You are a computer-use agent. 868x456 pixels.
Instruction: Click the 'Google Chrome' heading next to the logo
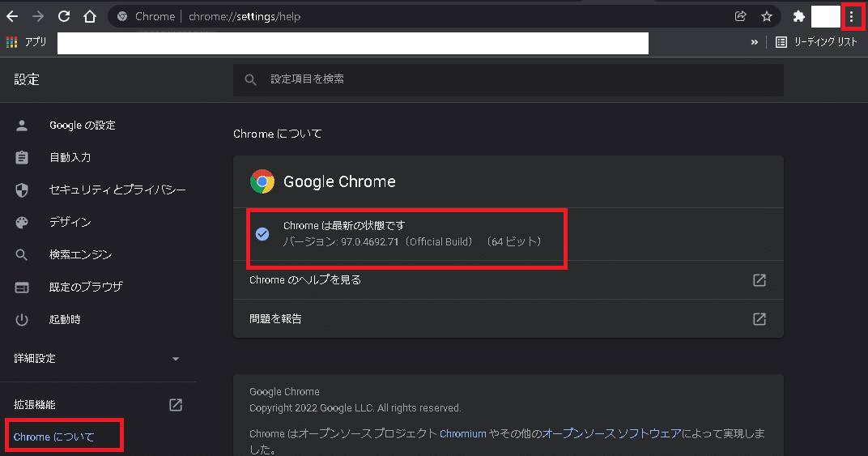tap(339, 181)
